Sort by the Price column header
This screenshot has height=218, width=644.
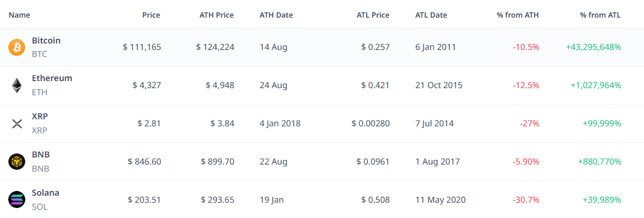(151, 15)
